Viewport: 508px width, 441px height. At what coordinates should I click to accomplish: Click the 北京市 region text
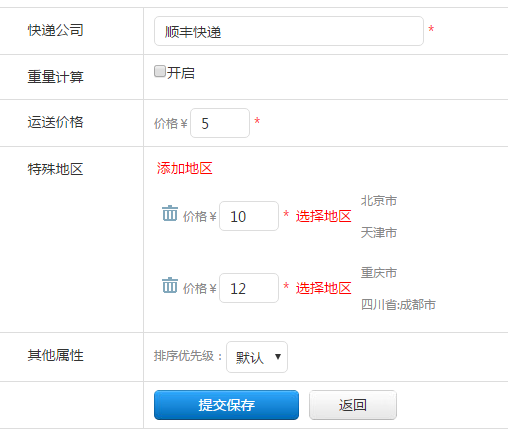click(379, 201)
